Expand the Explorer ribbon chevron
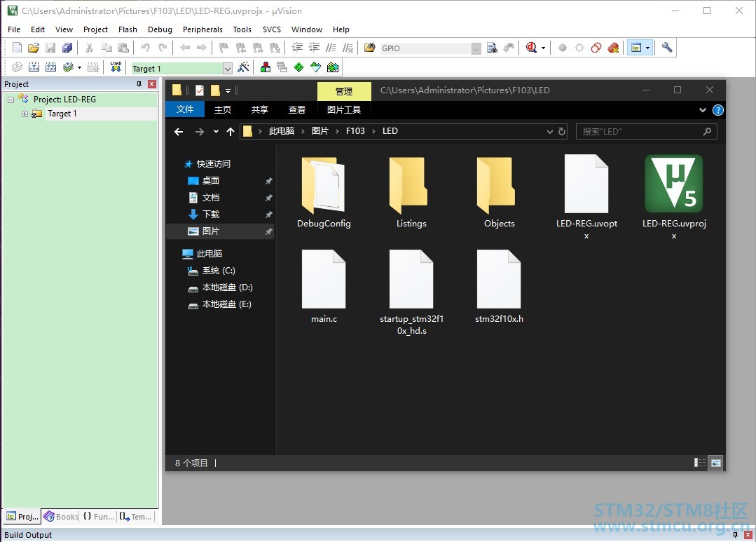This screenshot has height=542, width=756. coord(703,110)
